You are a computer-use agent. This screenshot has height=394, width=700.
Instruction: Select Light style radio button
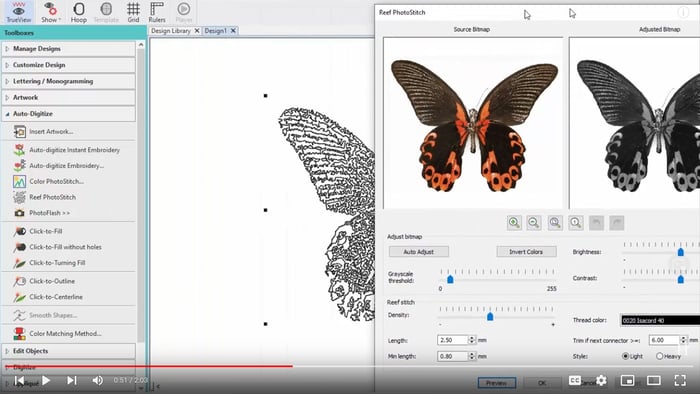pos(625,356)
